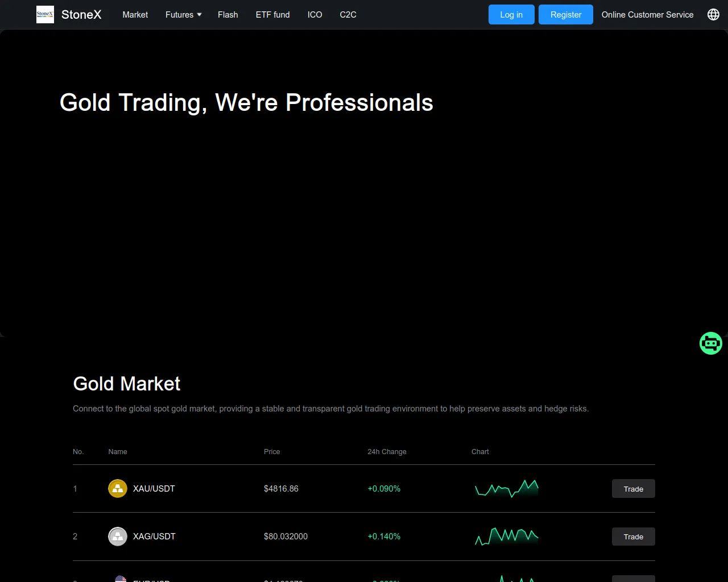The width and height of the screenshot is (728, 582).
Task: Click the XAG/USDT silver coin icon
Action: tap(118, 537)
